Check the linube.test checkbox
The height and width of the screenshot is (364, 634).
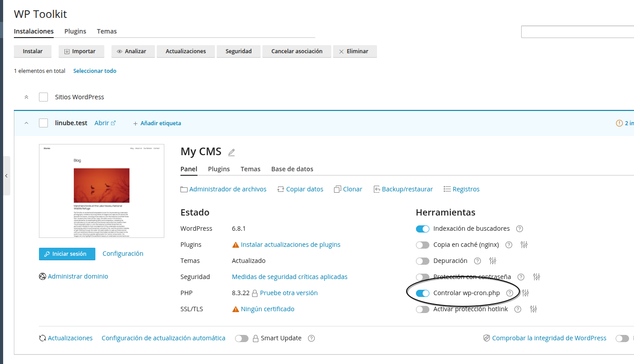pyautogui.click(x=43, y=123)
